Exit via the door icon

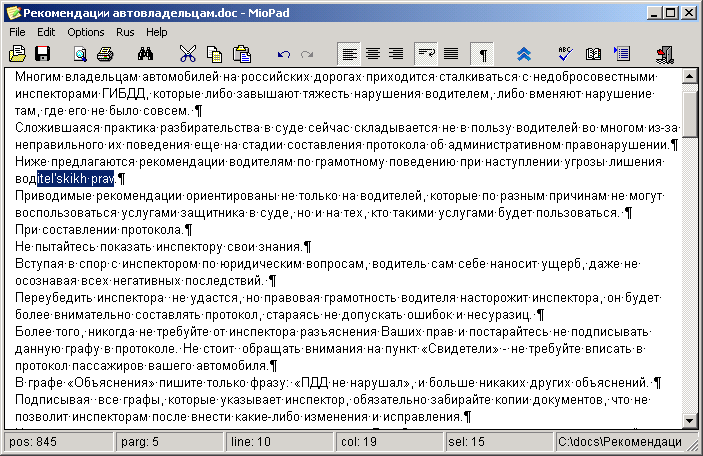point(665,54)
